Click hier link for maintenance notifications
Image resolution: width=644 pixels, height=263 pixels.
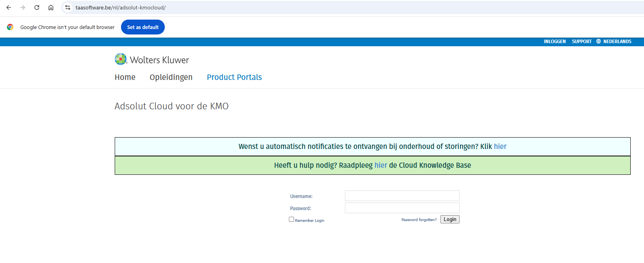pos(500,147)
